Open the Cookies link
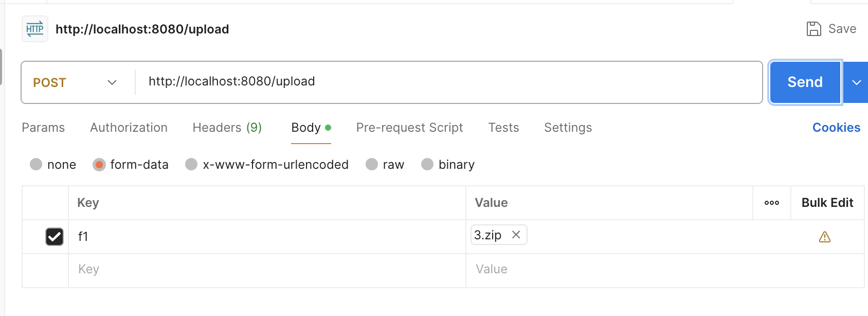This screenshot has width=868, height=316. coord(836,128)
